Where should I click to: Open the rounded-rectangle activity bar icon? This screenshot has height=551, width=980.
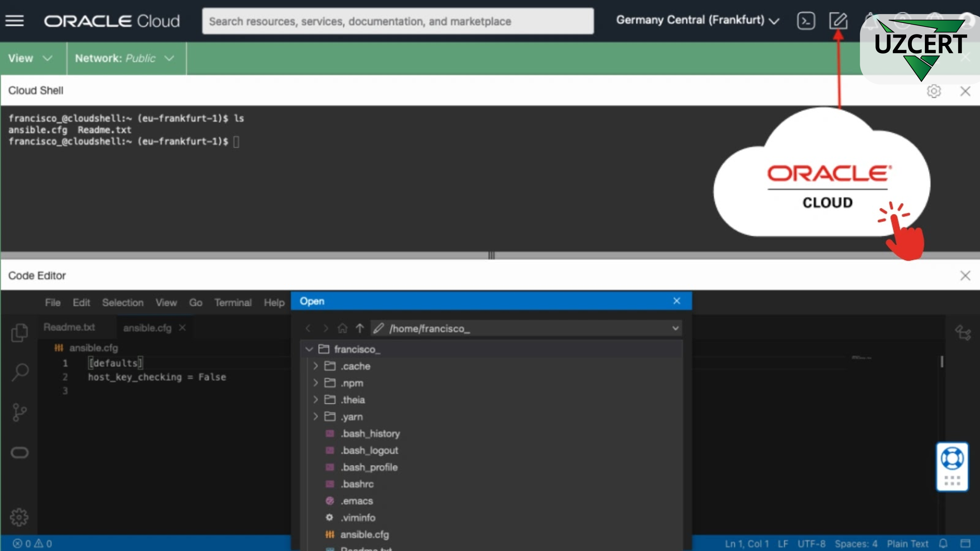[x=20, y=453]
